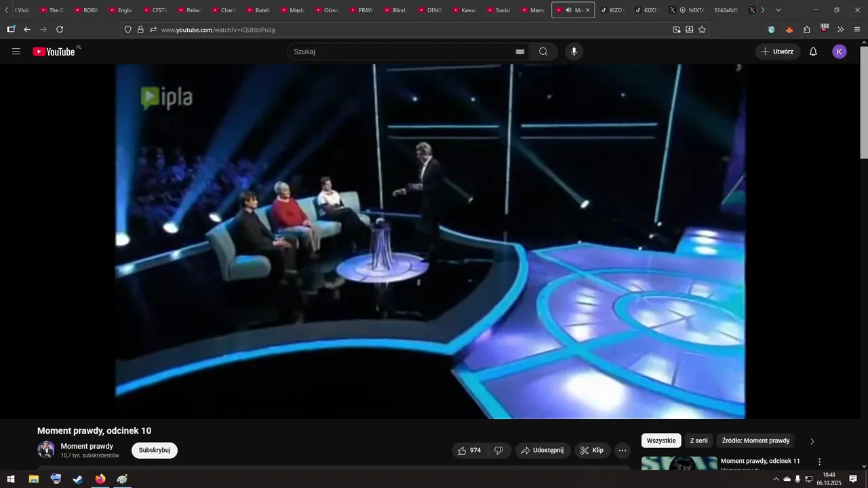The height and width of the screenshot is (488, 868).
Task: Open YouTube notifications bell
Action: [813, 52]
